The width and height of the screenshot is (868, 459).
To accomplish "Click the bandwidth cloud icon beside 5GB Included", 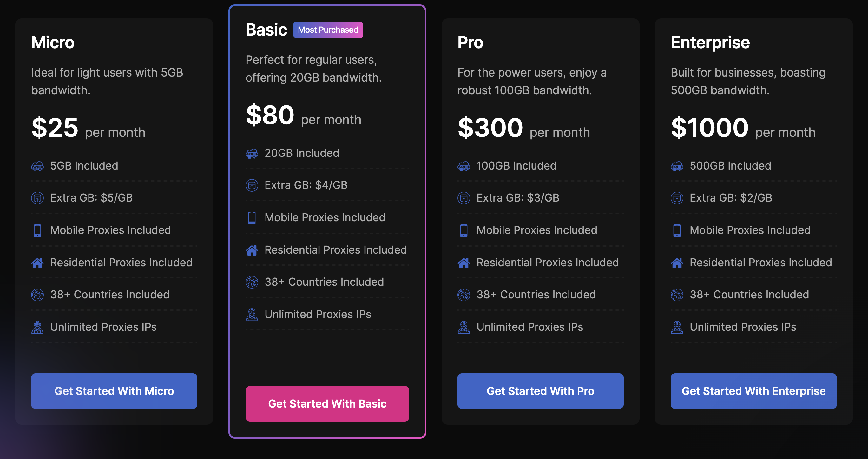I will [x=38, y=166].
